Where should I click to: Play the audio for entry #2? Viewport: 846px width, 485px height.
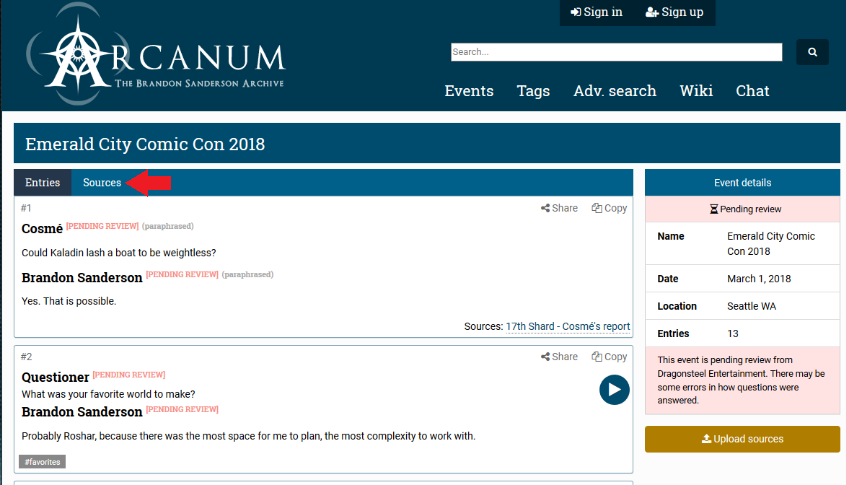point(614,390)
